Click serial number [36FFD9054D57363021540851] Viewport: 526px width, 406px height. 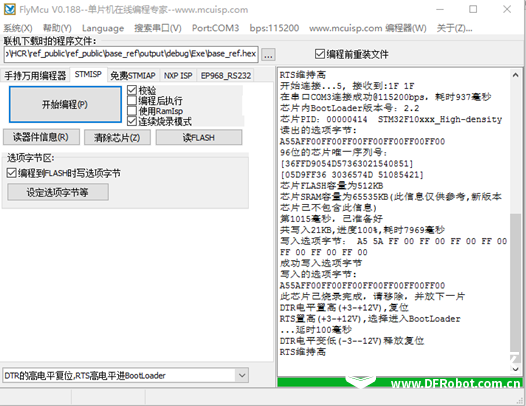point(347,163)
